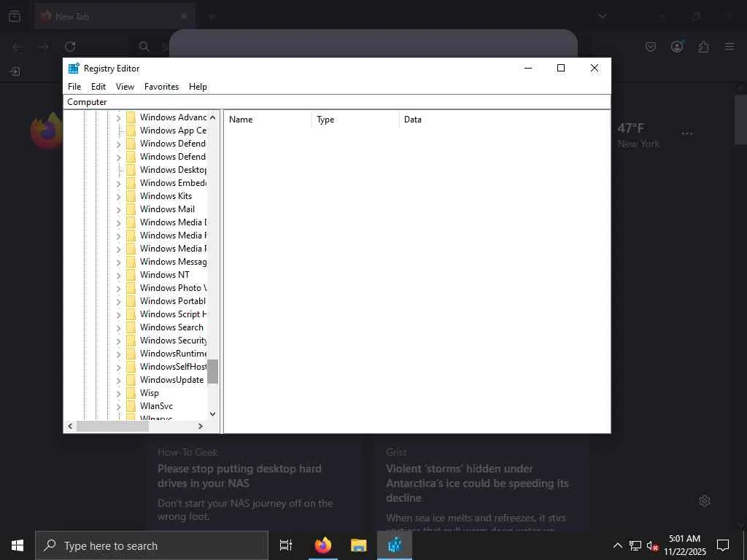The image size is (747, 560).
Task: Select the Windows Mail tree entry
Action: pyautogui.click(x=167, y=209)
